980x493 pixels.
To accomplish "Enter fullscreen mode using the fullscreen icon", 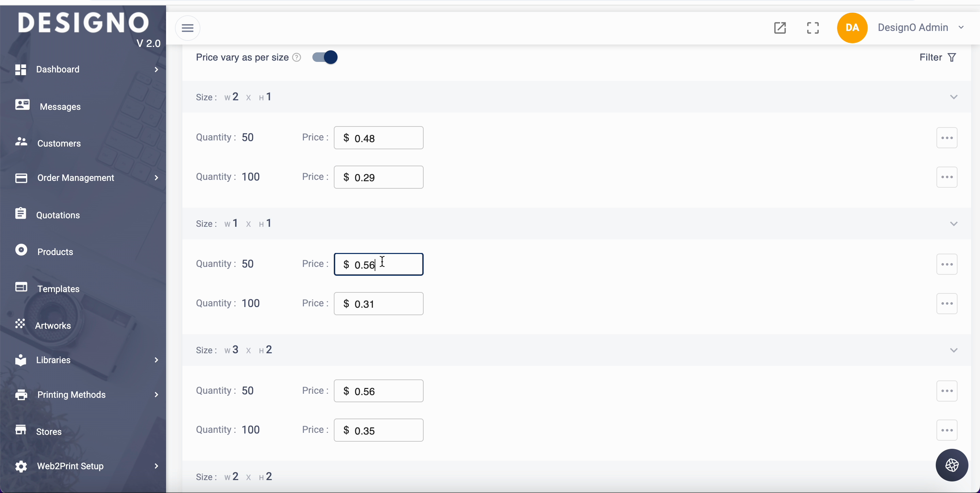I will tap(813, 28).
